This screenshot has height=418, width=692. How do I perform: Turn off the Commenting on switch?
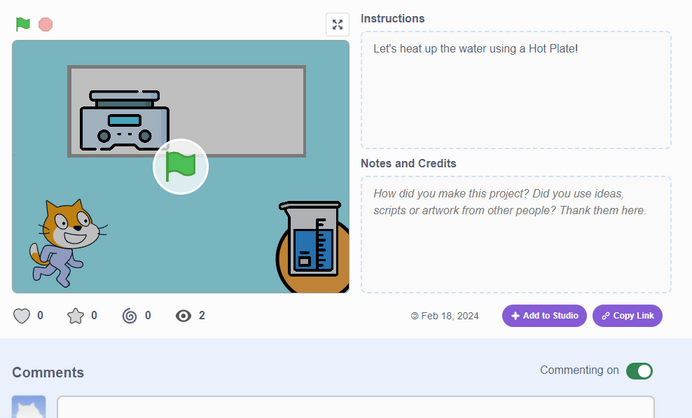coord(639,371)
